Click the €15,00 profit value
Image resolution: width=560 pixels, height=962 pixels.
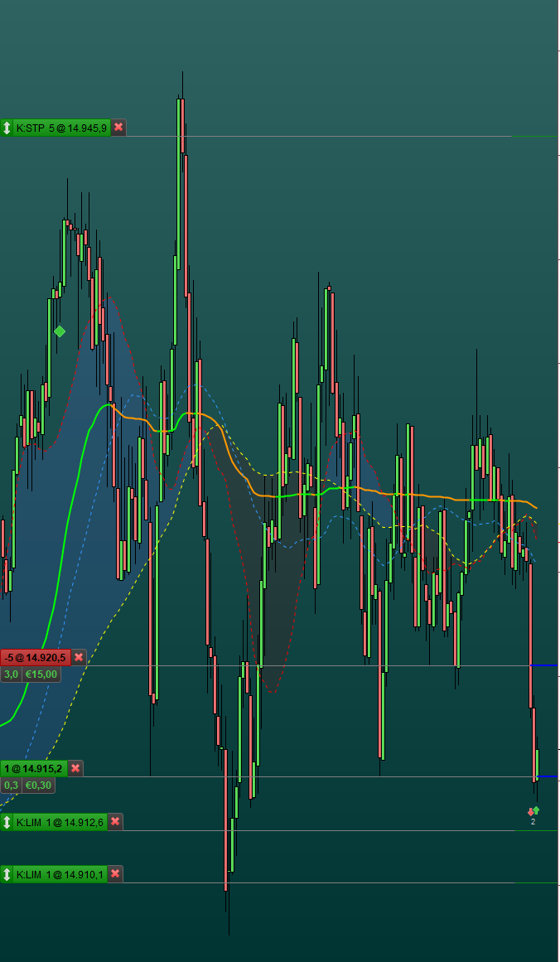coord(41,674)
